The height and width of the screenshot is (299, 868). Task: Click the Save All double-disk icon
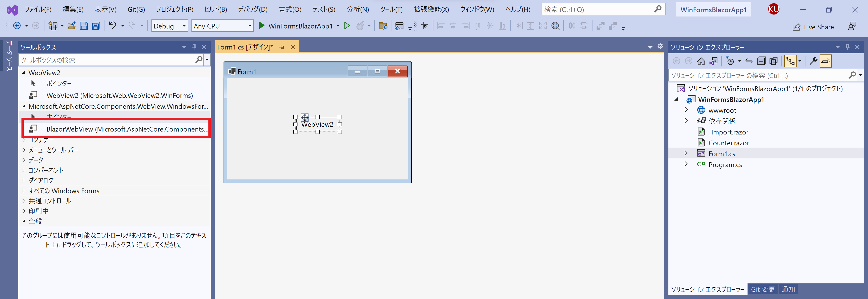pyautogui.click(x=96, y=26)
